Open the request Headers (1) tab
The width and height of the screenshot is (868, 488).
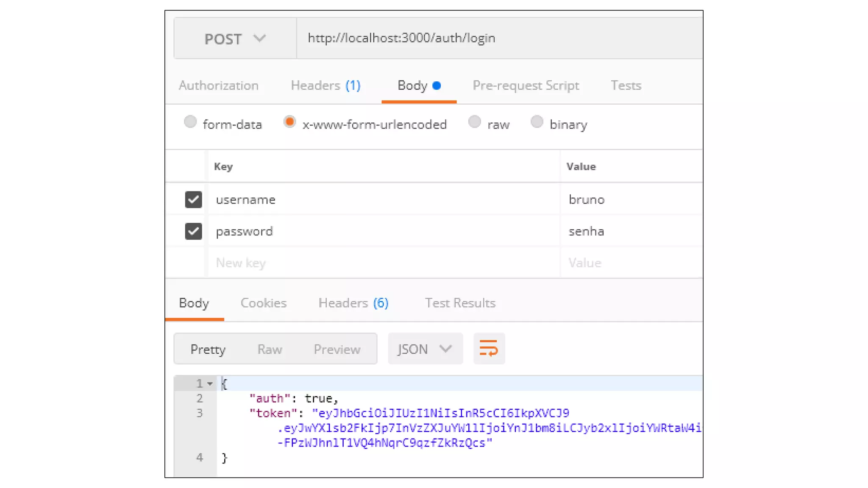pos(325,86)
